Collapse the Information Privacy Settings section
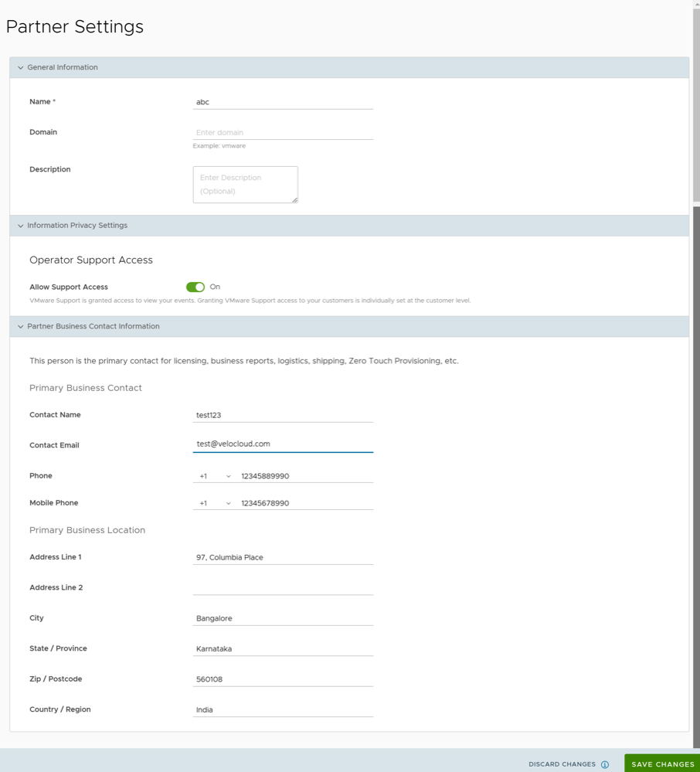 pos(20,225)
